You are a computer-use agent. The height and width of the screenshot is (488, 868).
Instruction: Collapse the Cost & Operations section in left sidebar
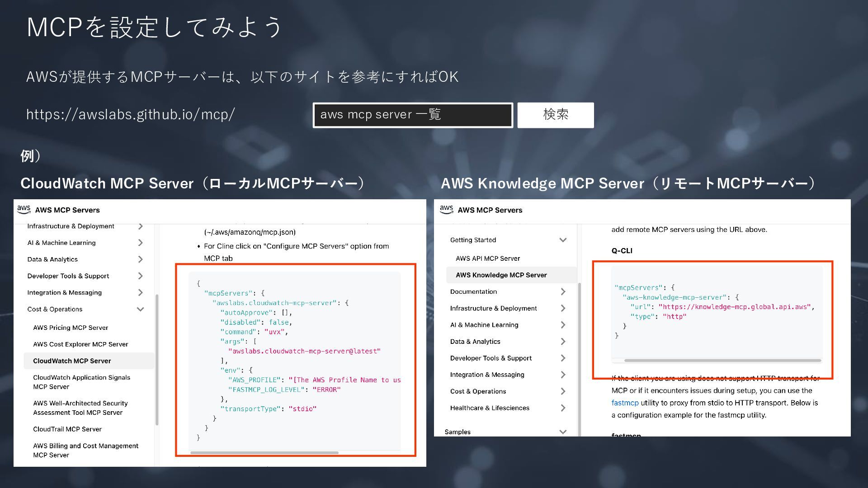pos(140,310)
